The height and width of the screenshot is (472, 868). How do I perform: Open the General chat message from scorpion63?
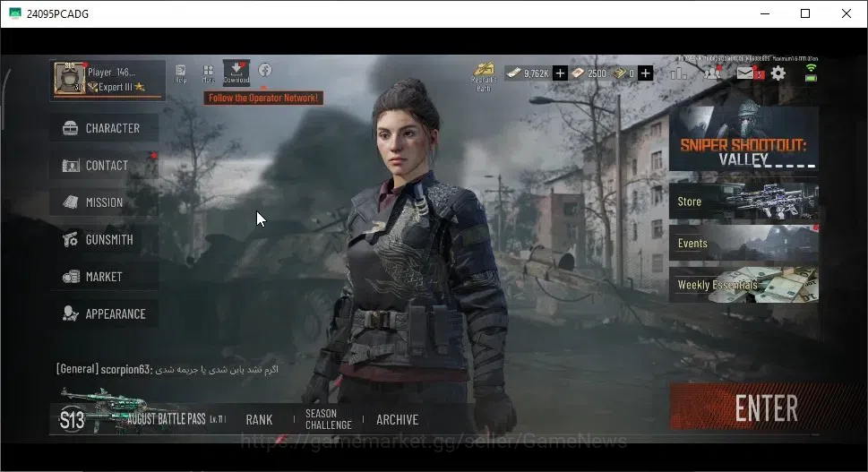(x=168, y=369)
